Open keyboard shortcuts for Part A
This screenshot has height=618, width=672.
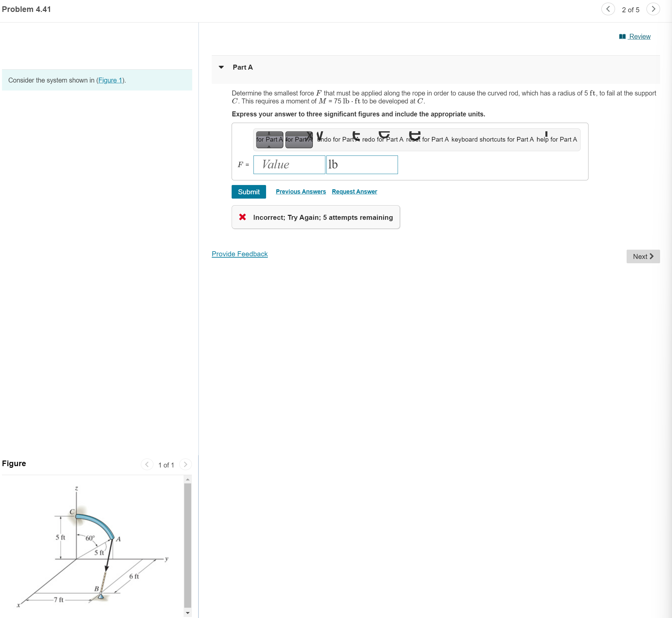tap(492, 139)
